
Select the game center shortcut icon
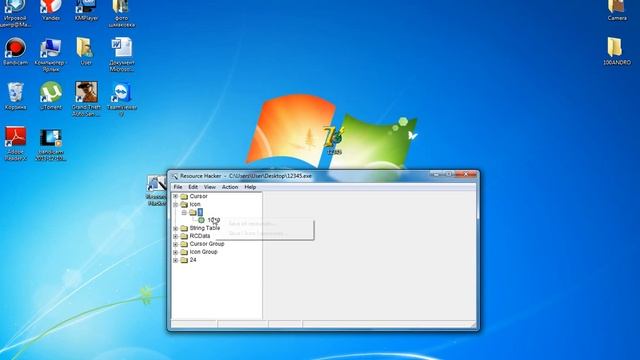click(x=16, y=13)
